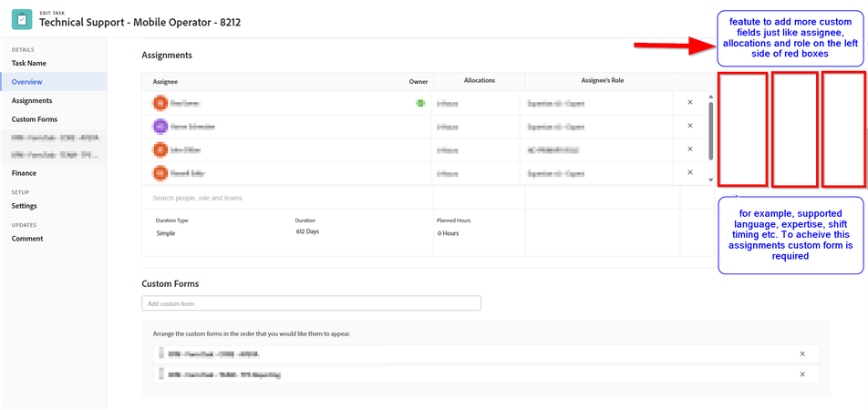
Task: Grab the first custom form's drag handle
Action: 160,354
